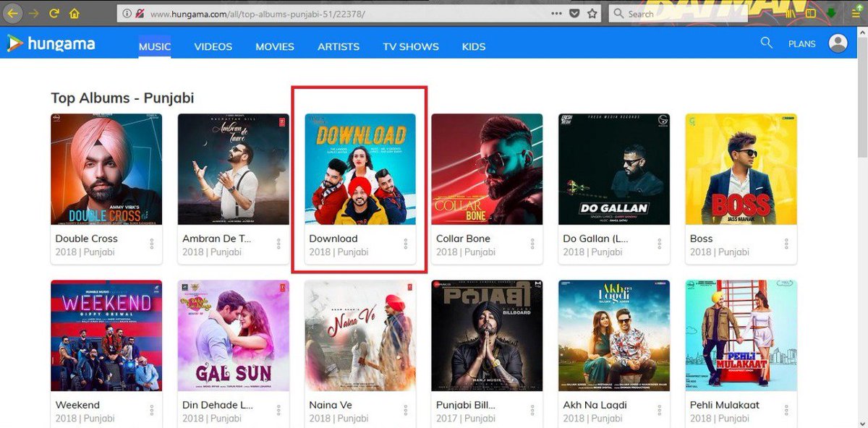868x428 pixels.
Task: Click the Boss album title
Action: (x=701, y=239)
